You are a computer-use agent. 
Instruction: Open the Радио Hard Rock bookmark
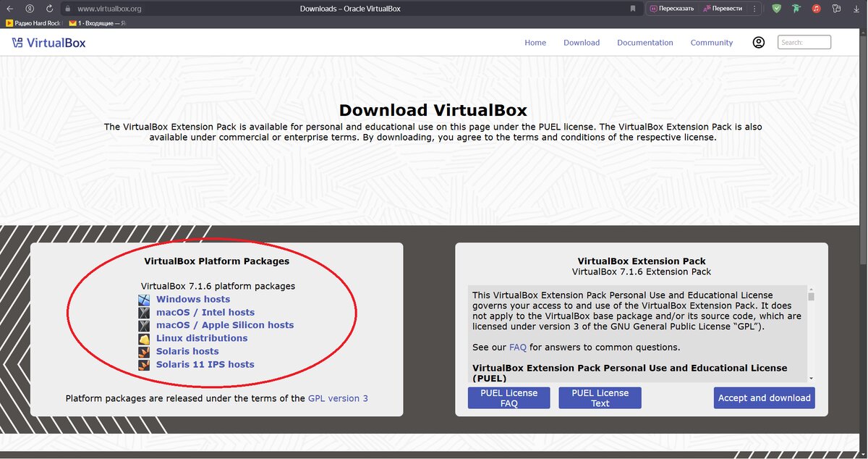point(33,23)
